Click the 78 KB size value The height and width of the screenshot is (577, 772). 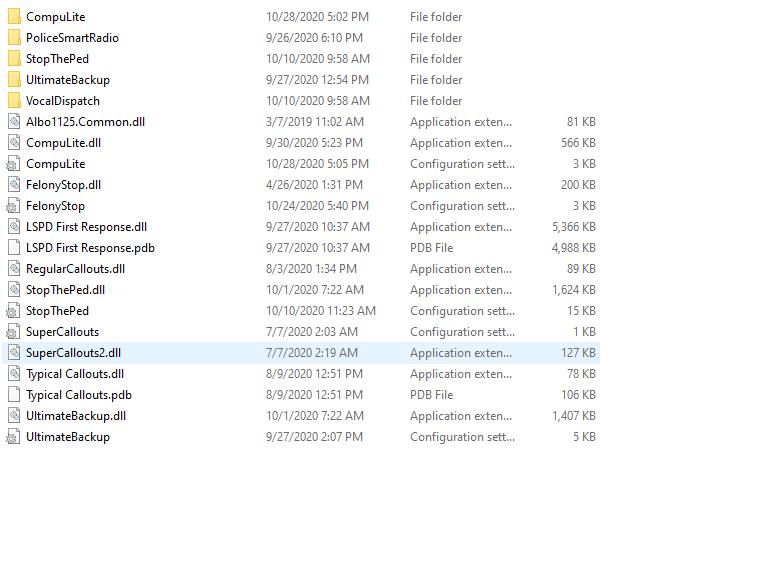(581, 374)
